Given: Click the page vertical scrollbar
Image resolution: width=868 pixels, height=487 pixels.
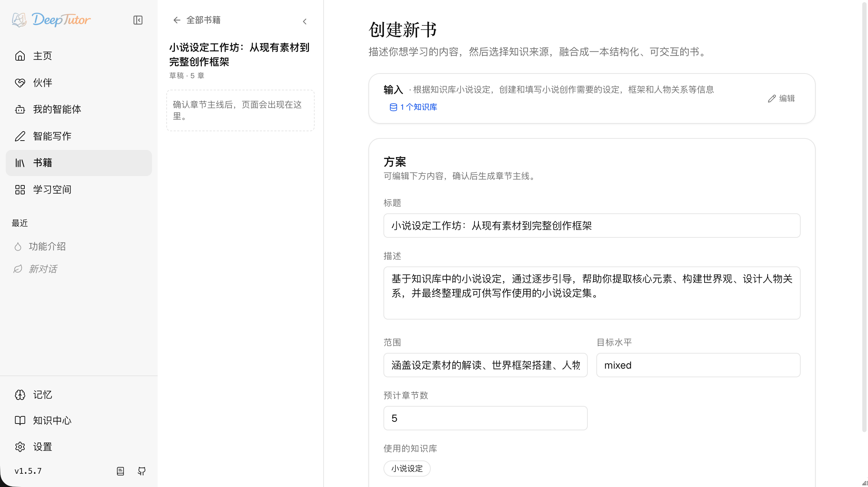Looking at the screenshot, I should (864, 217).
